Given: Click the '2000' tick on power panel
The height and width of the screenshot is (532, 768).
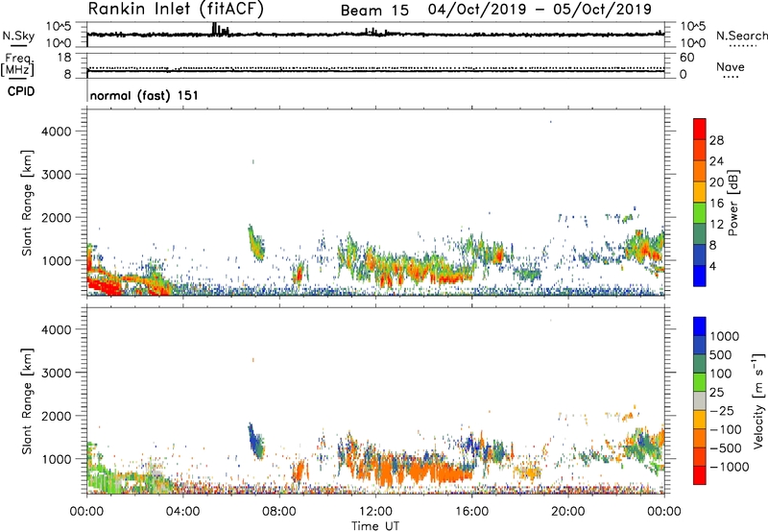Looking at the screenshot, I should 57,217.
